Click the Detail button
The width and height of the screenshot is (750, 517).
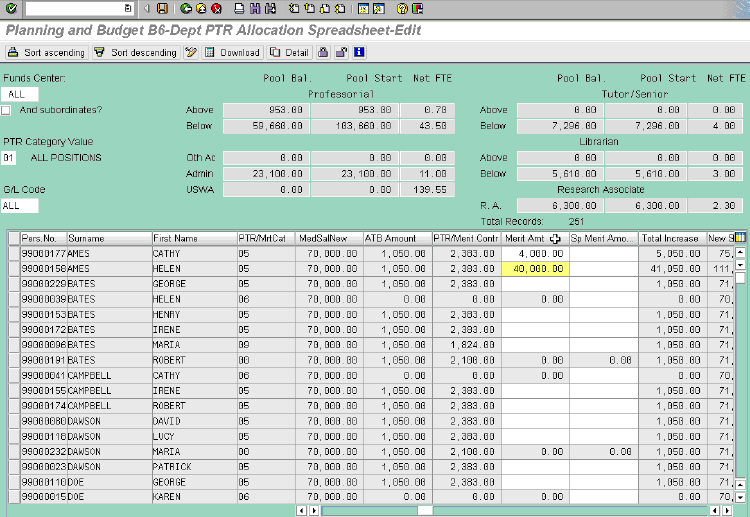pyautogui.click(x=289, y=52)
